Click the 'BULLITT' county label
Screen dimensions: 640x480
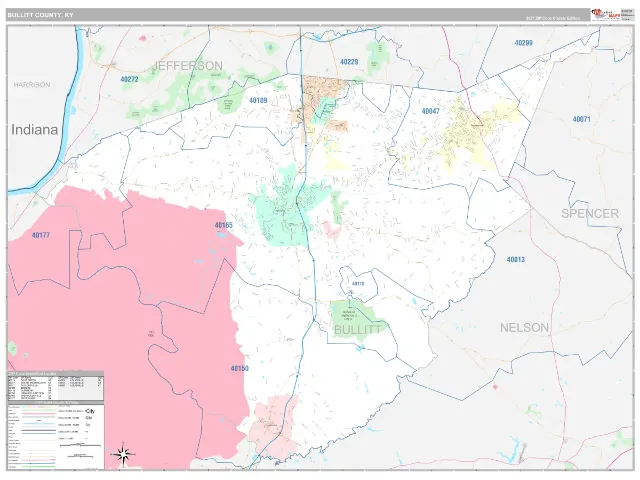coord(358,330)
